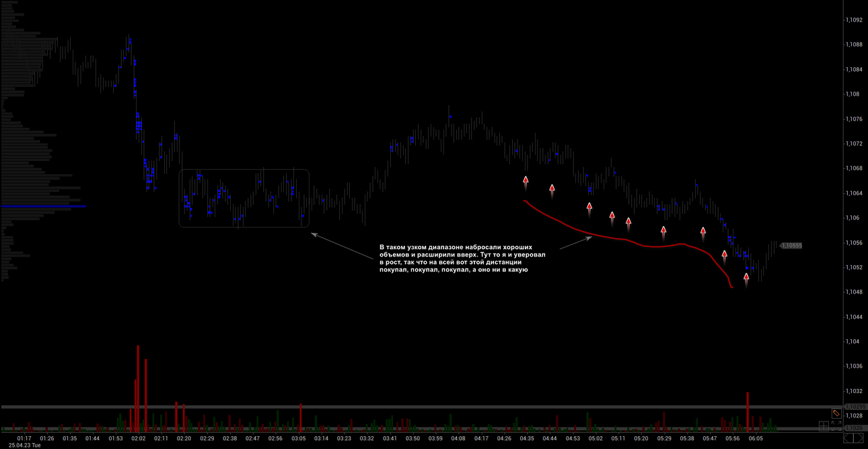Click the 1,1072 price axis label
Viewport: 868px width, 449px height.
(853, 143)
